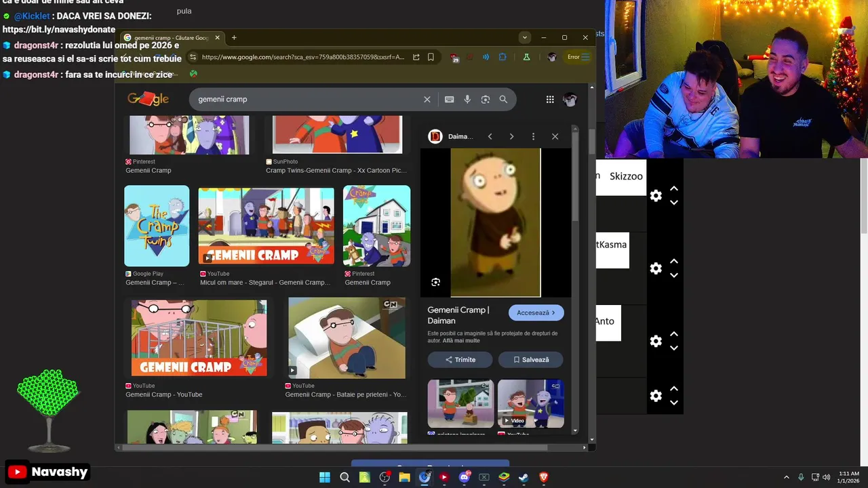Move Skizzoo entry up
The width and height of the screenshot is (868, 488).
674,188
